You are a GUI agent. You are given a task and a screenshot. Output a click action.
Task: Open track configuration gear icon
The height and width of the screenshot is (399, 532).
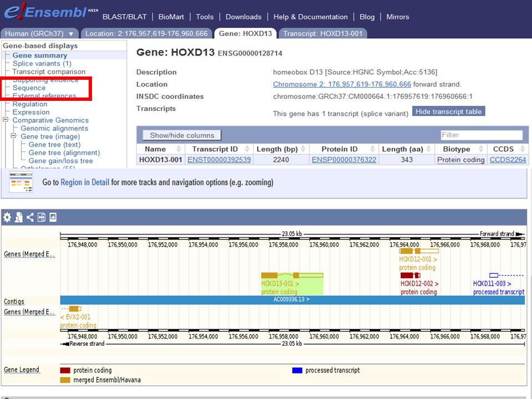click(x=7, y=217)
